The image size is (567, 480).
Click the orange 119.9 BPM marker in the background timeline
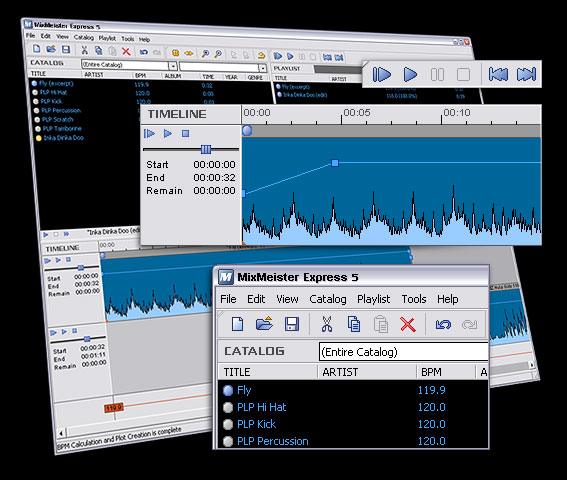click(114, 408)
